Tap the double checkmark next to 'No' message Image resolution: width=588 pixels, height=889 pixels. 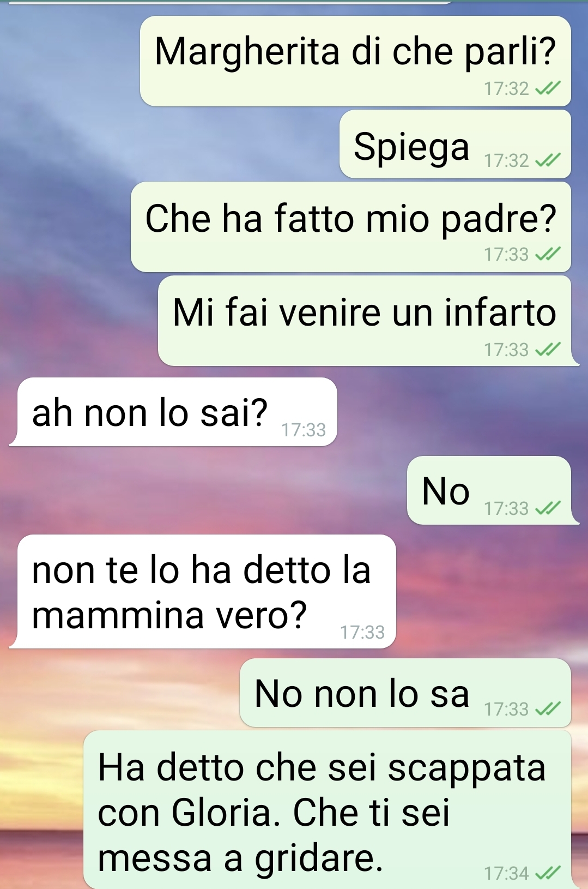tap(548, 508)
